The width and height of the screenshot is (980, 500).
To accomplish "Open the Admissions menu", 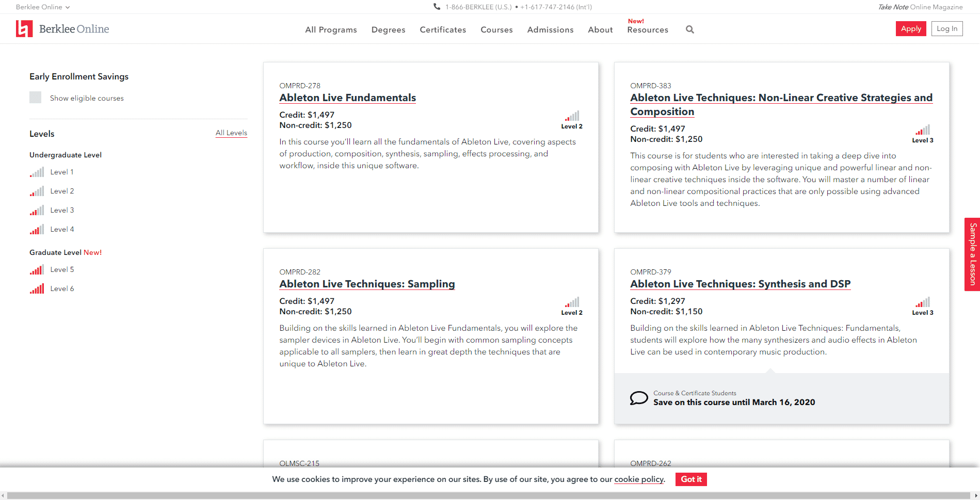I will pyautogui.click(x=550, y=30).
